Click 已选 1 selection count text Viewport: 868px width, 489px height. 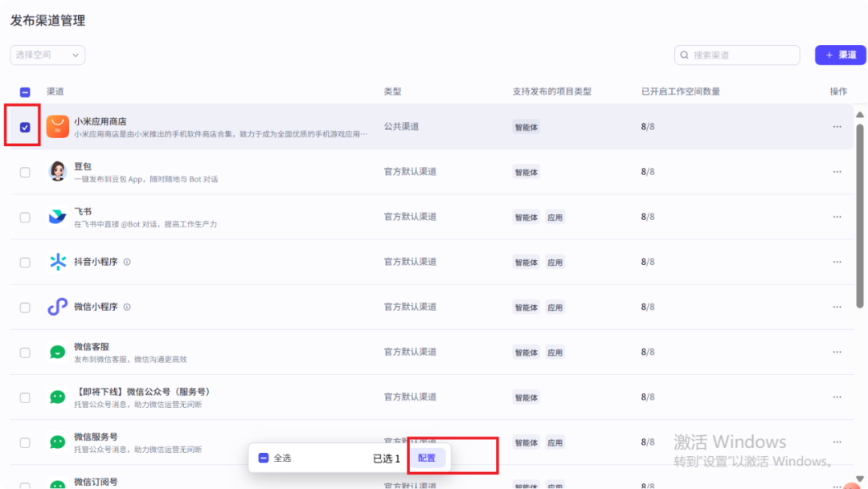[387, 458]
